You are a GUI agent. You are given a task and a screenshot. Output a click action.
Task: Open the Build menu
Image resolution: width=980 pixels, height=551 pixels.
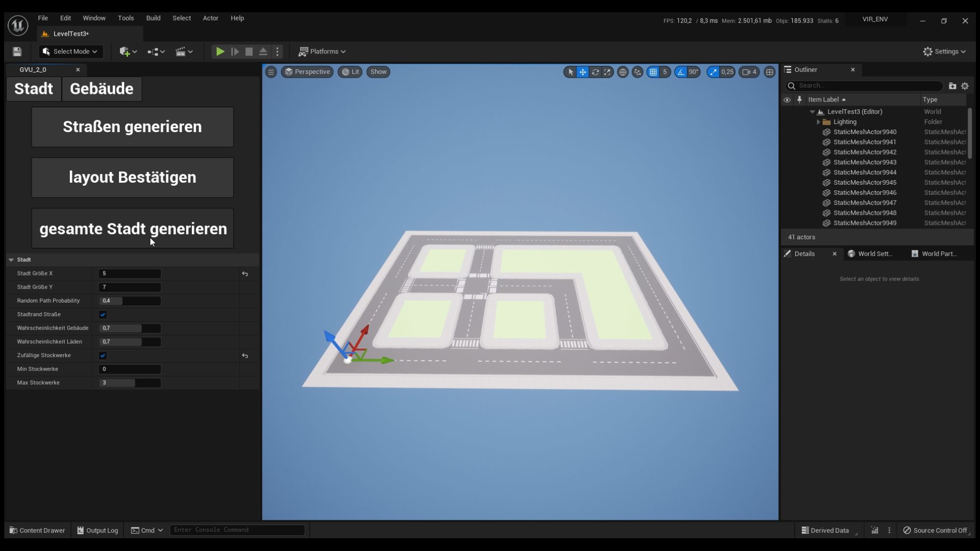pos(153,18)
